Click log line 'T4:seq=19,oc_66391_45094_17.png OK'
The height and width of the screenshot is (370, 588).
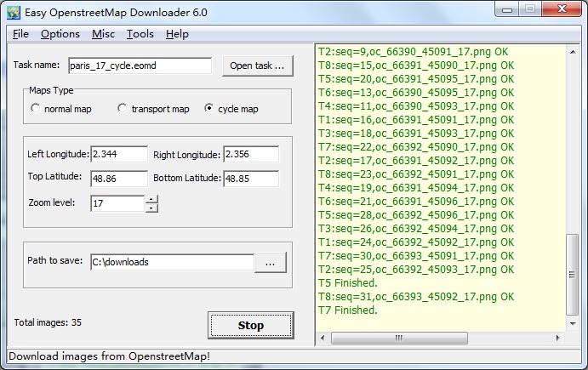pyautogui.click(x=416, y=188)
